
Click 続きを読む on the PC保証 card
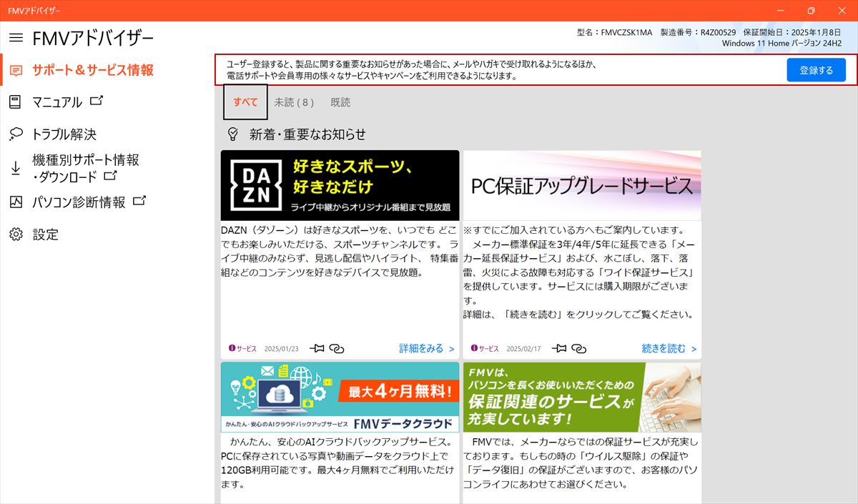669,348
